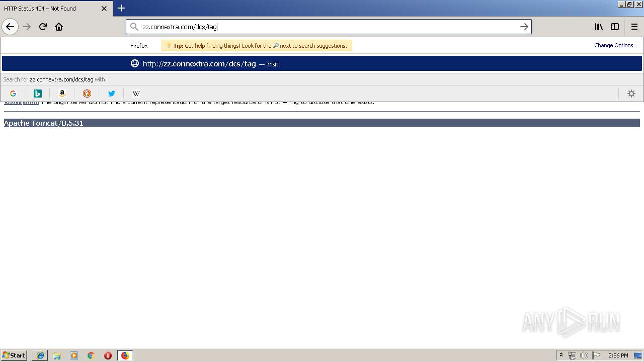Open Windows Explorer folder from taskbar
This screenshot has width=644, height=362.
point(57,355)
